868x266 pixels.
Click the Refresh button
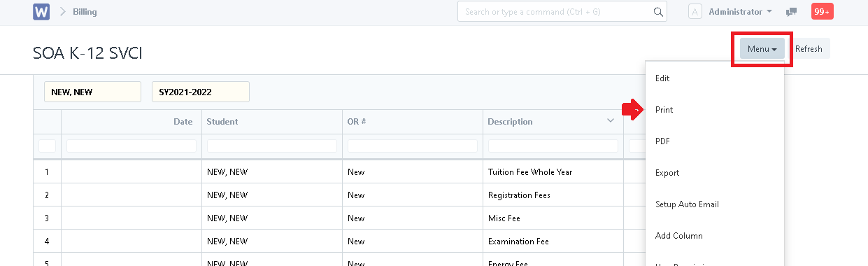tap(809, 49)
